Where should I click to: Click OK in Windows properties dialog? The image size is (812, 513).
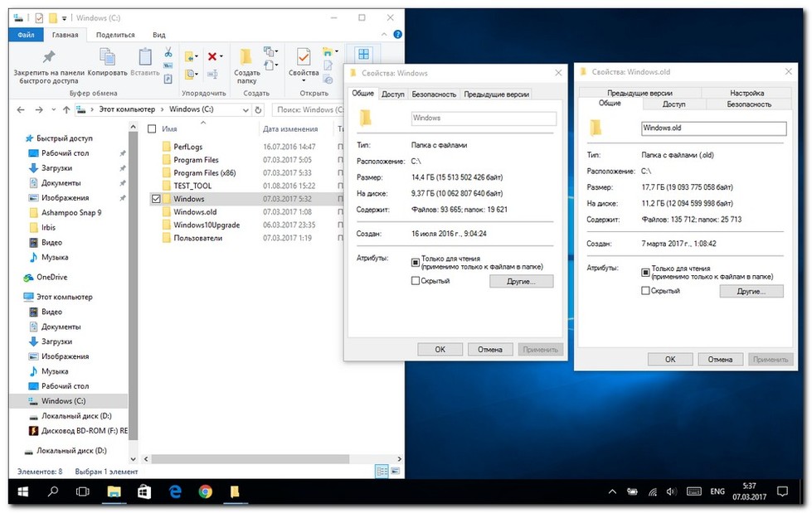pos(440,350)
